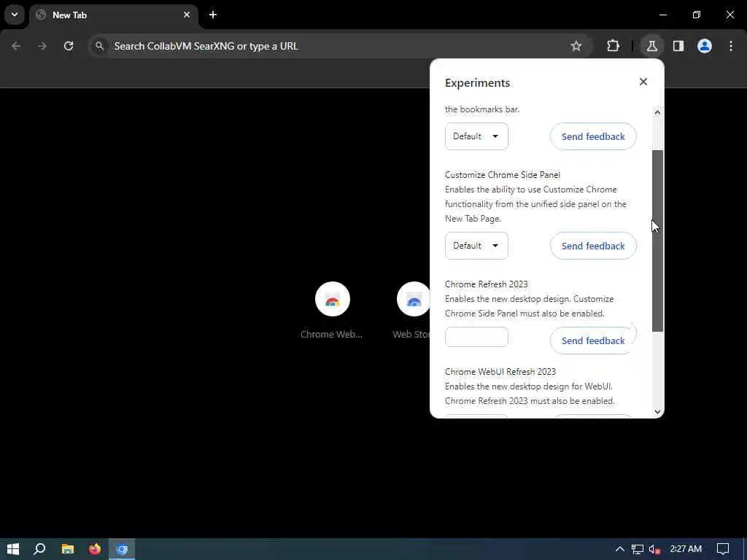The width and height of the screenshot is (747, 560).
Task: Send feedback for the bookmarks bar experiment
Action: [x=593, y=136]
